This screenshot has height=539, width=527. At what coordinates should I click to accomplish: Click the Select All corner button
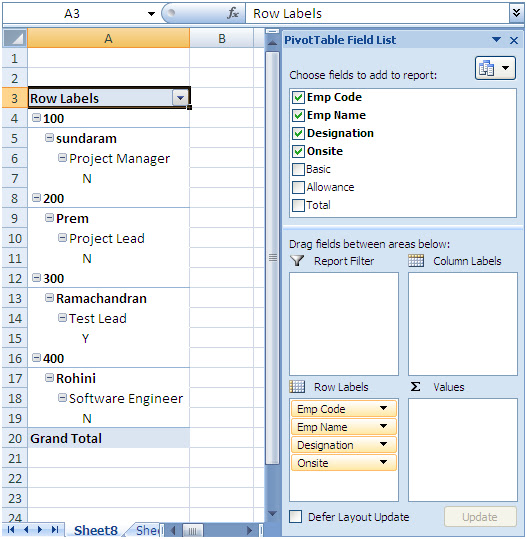pyautogui.click(x=14, y=38)
